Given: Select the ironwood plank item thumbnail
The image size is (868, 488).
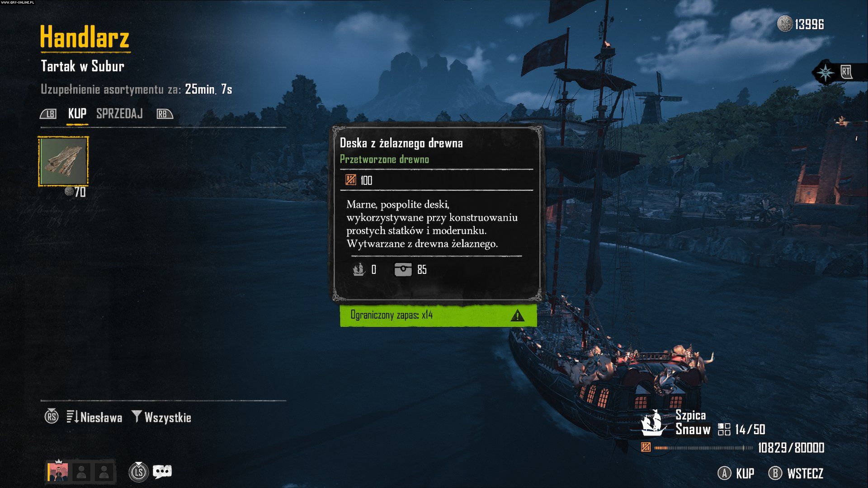Looking at the screenshot, I should [x=63, y=161].
